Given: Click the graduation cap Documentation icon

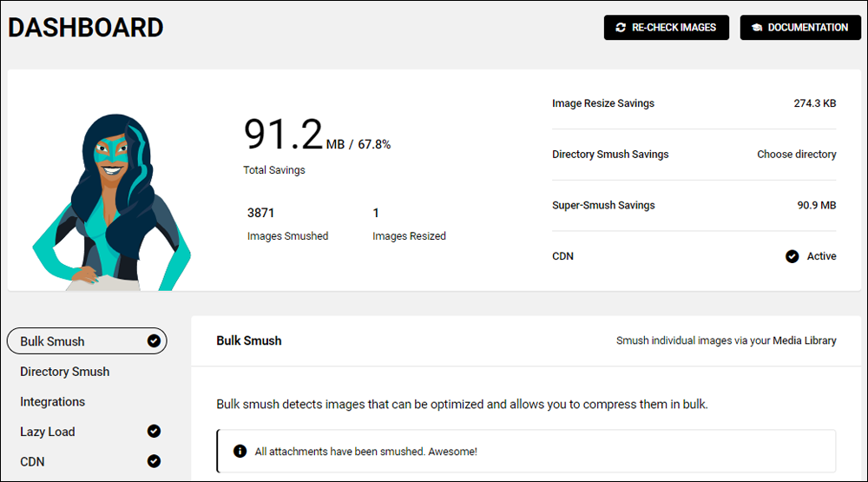Looking at the screenshot, I should (x=757, y=28).
